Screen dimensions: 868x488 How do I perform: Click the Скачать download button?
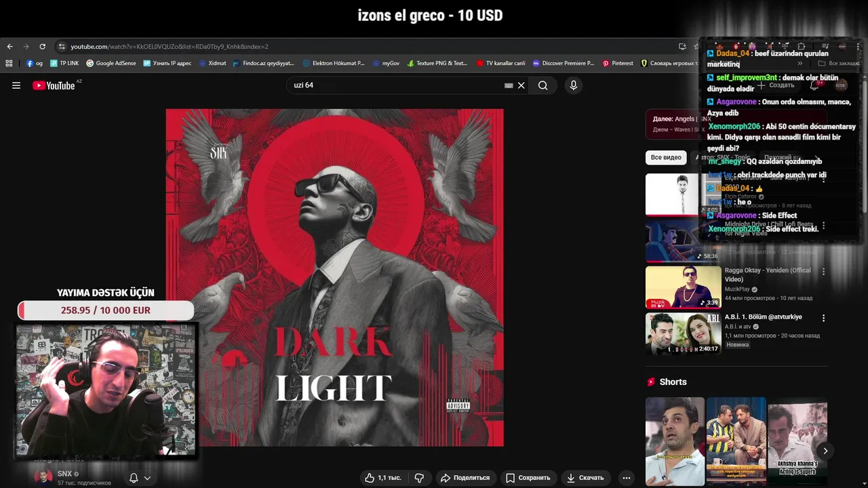click(585, 478)
